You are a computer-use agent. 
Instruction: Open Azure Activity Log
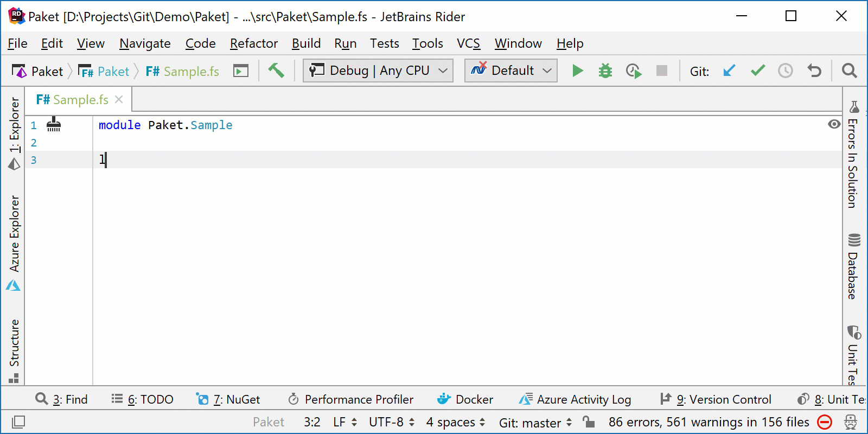coord(575,399)
